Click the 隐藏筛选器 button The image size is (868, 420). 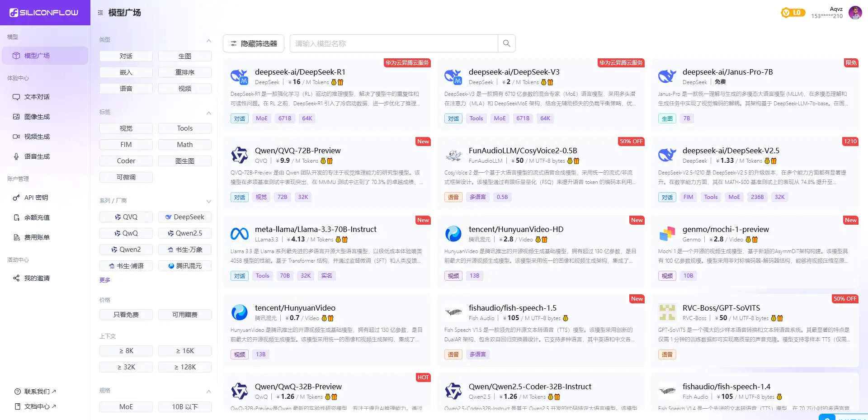point(254,43)
